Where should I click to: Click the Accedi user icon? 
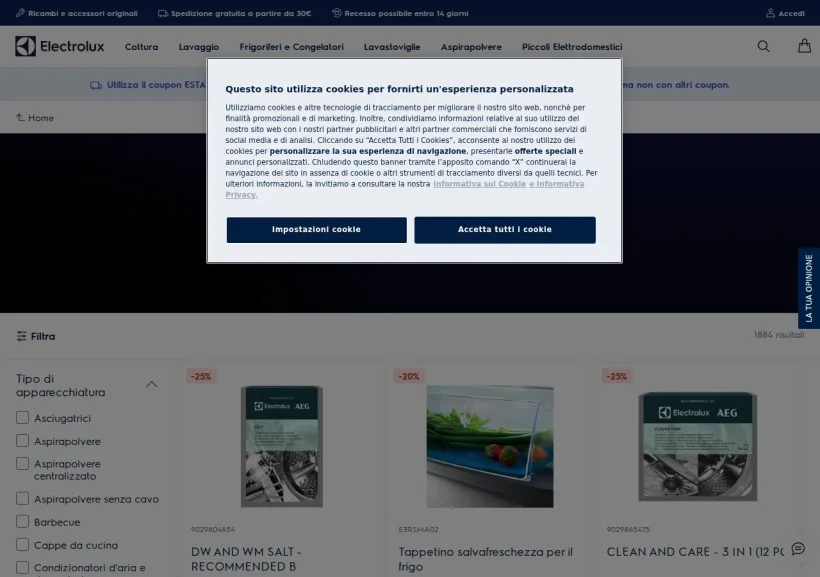pos(770,13)
